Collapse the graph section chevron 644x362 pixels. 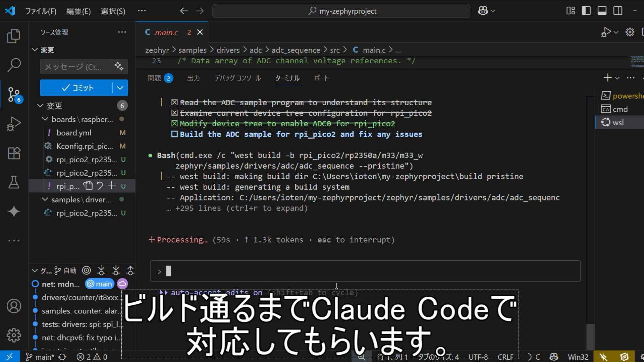pos(35,270)
